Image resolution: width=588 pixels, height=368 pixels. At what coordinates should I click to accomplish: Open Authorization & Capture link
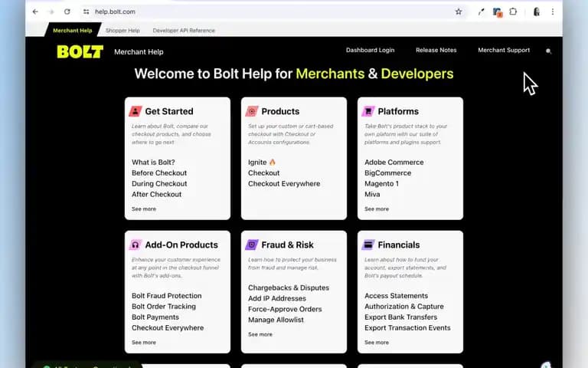point(404,307)
